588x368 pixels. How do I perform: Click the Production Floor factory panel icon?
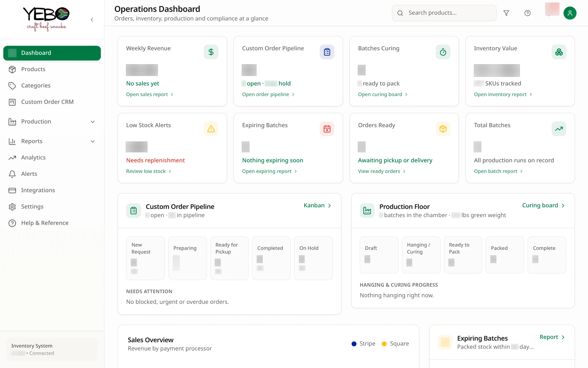[x=367, y=210]
